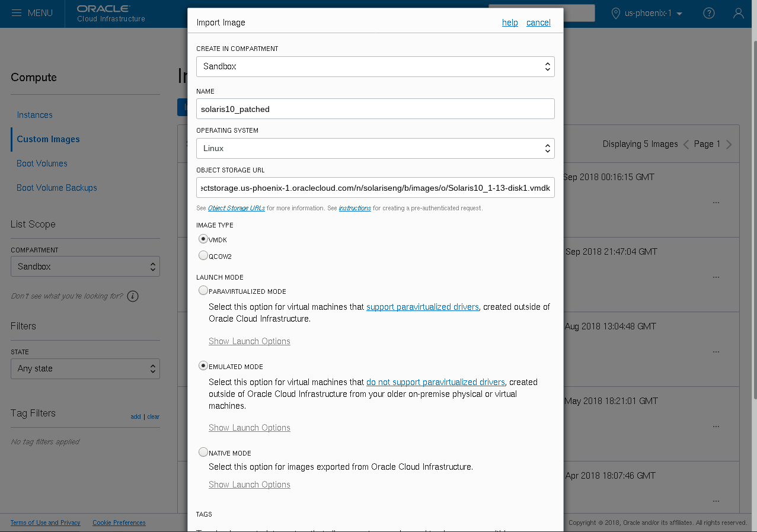
Task: Click 'Displaying 5 Images' text
Action: [640, 144]
